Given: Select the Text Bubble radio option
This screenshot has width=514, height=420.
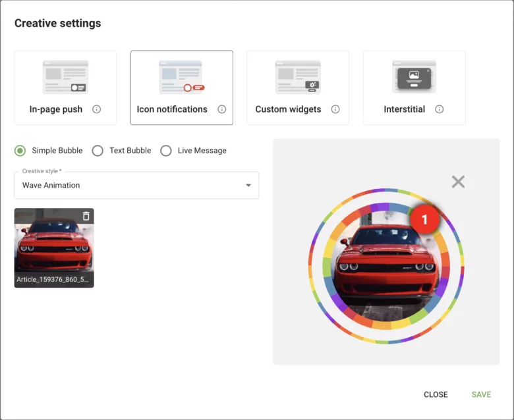Looking at the screenshot, I should click(x=98, y=151).
